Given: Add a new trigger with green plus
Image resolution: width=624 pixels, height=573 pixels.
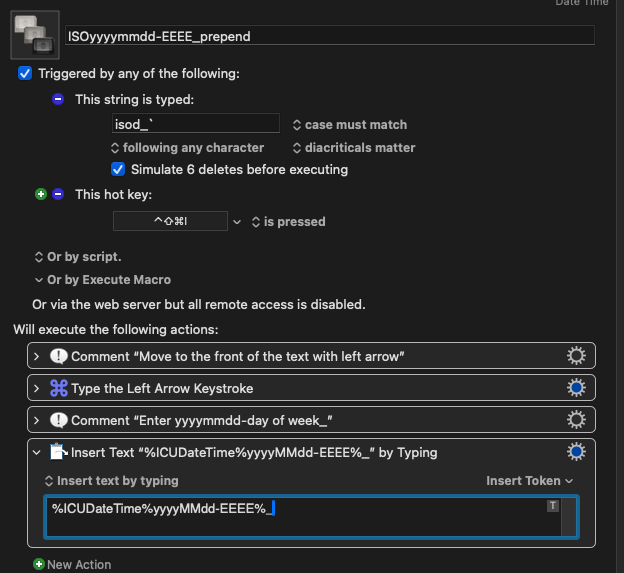Looking at the screenshot, I should [41, 194].
